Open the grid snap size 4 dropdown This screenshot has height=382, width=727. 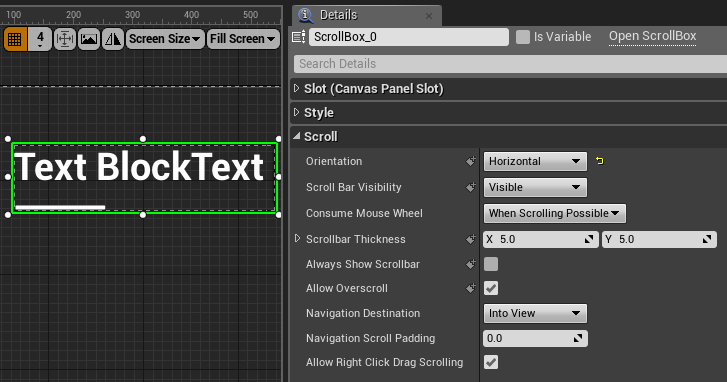click(40, 39)
